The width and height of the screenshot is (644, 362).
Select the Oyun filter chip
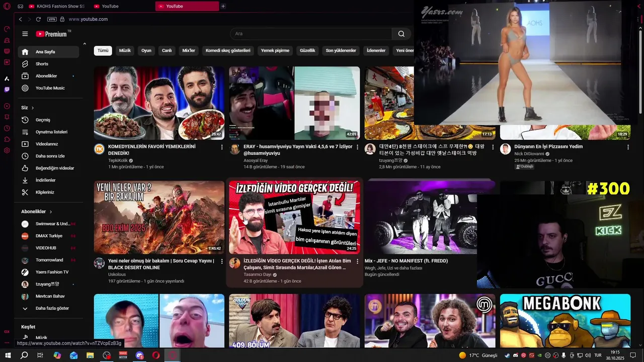click(x=146, y=50)
